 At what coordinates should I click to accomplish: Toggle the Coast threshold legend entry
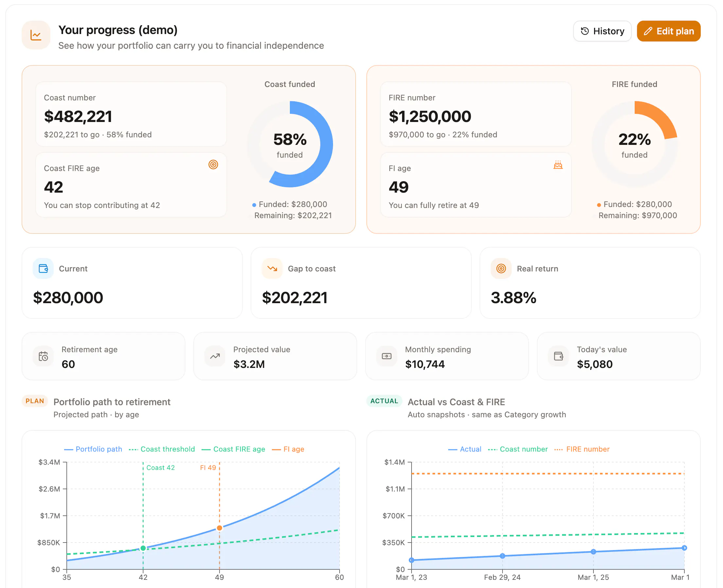pos(162,449)
